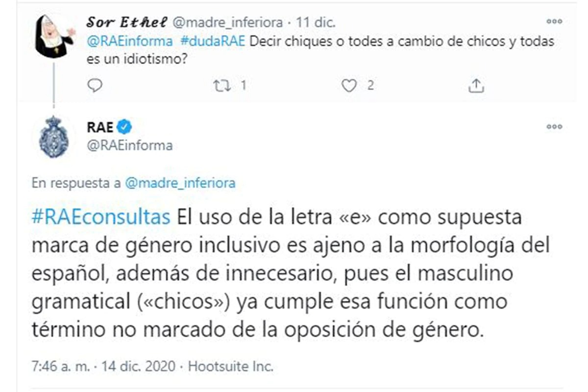Screen dimensions: 588x392
Task: Open 7:46 a. m. 14 dic. 2020 timestamp
Action: pyautogui.click(x=104, y=366)
